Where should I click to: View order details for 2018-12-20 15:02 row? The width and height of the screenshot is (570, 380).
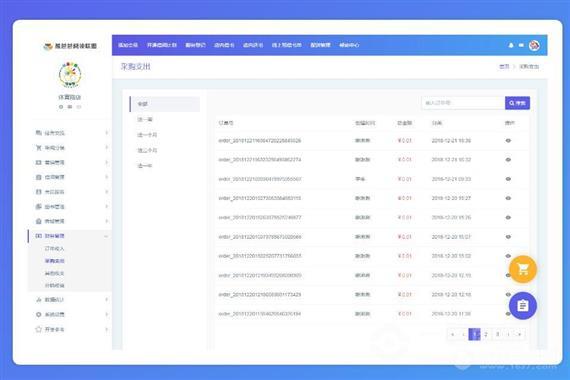pyautogui.click(x=508, y=256)
